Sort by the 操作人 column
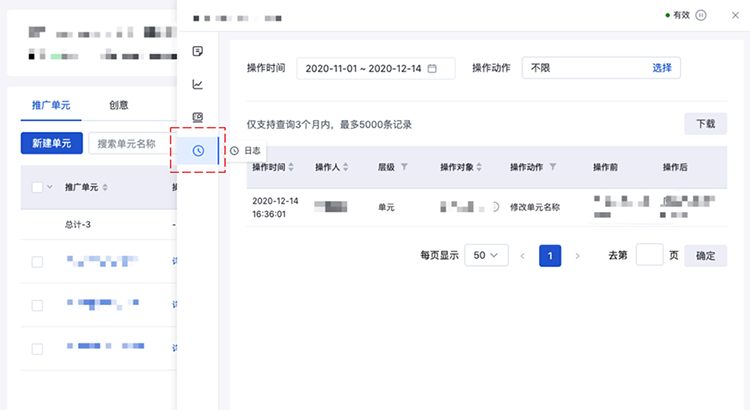The height and width of the screenshot is (410, 750). (347, 167)
